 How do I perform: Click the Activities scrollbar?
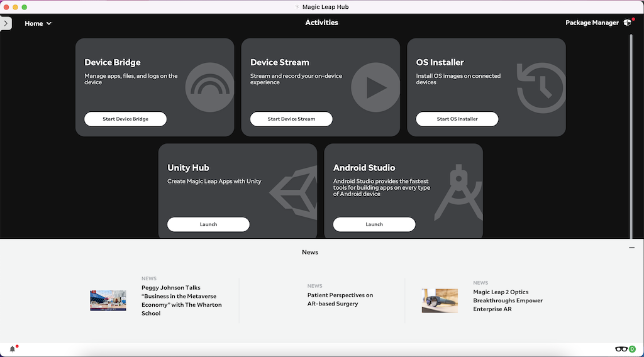[631, 136]
